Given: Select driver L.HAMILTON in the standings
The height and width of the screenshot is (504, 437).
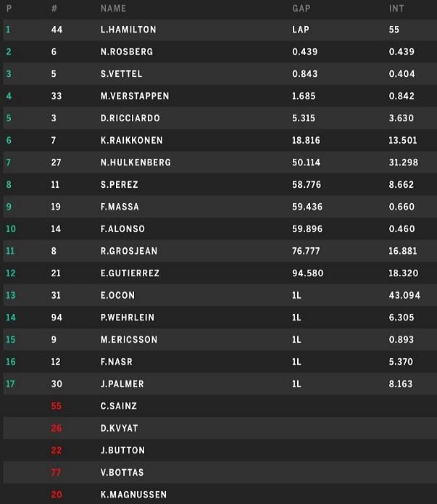Looking at the screenshot, I should [x=128, y=30].
